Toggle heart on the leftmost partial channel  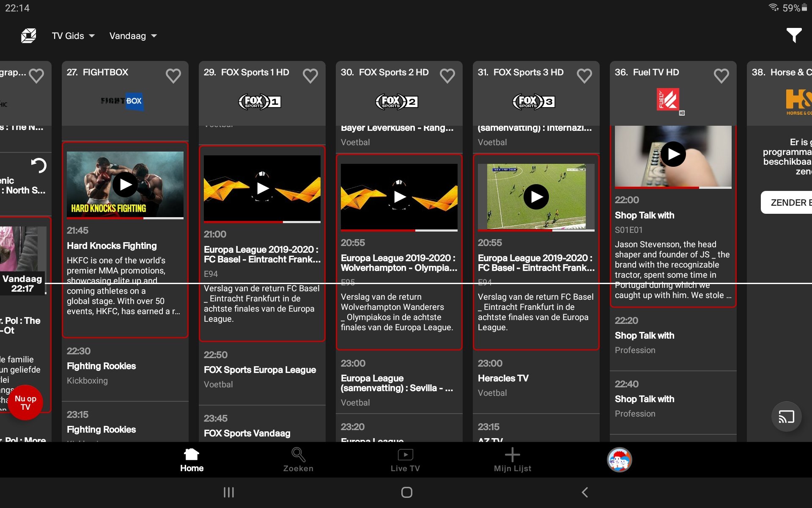36,76
